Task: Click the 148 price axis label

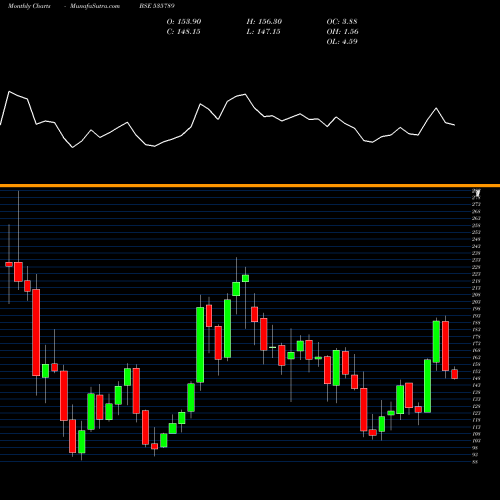Action: click(476, 378)
